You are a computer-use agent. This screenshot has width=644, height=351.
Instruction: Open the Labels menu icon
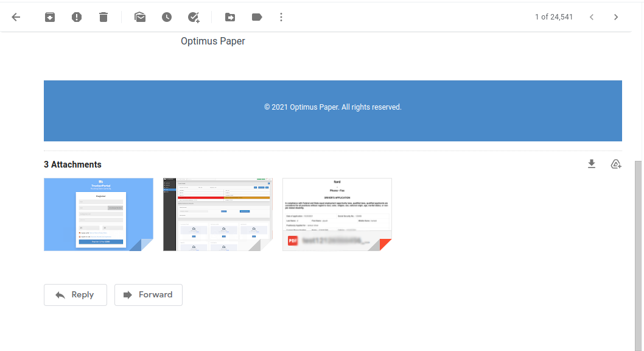(x=257, y=17)
